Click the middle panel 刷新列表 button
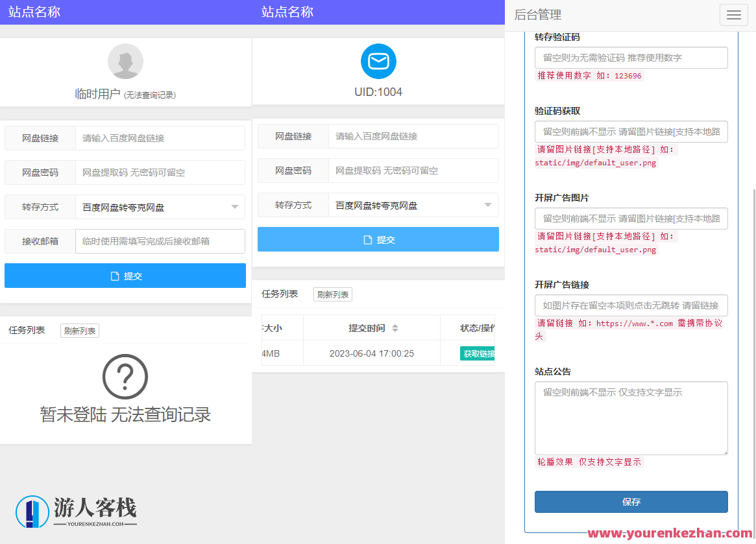This screenshot has height=544, width=756. click(x=332, y=294)
